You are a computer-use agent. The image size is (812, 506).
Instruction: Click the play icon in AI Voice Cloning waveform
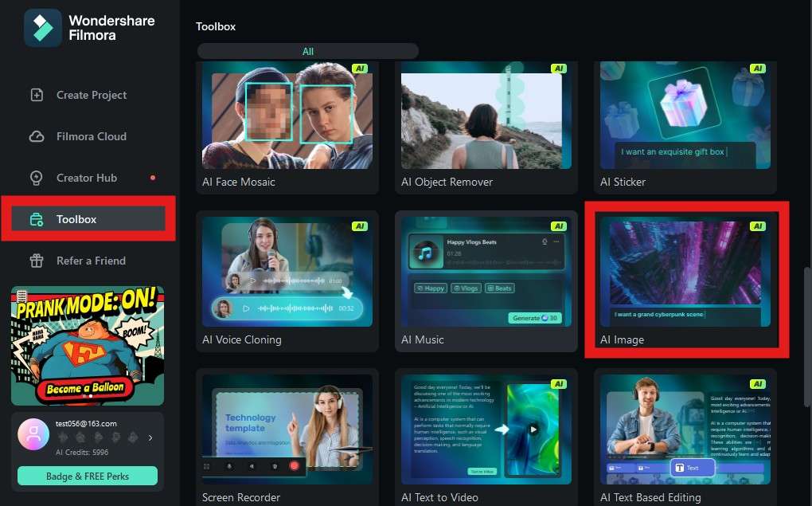pos(247,308)
